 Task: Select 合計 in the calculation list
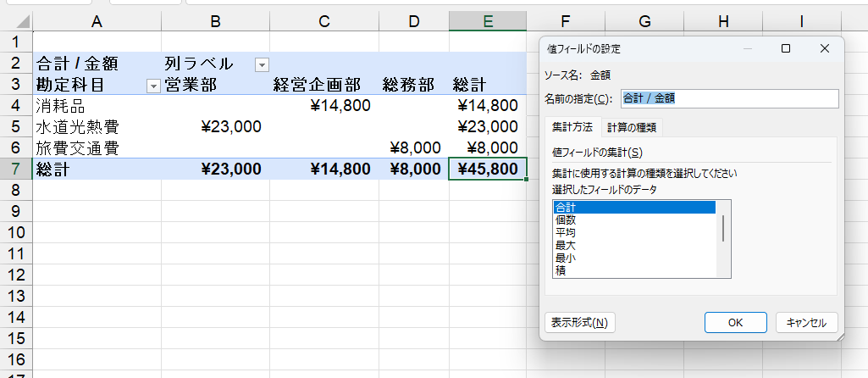click(x=566, y=207)
